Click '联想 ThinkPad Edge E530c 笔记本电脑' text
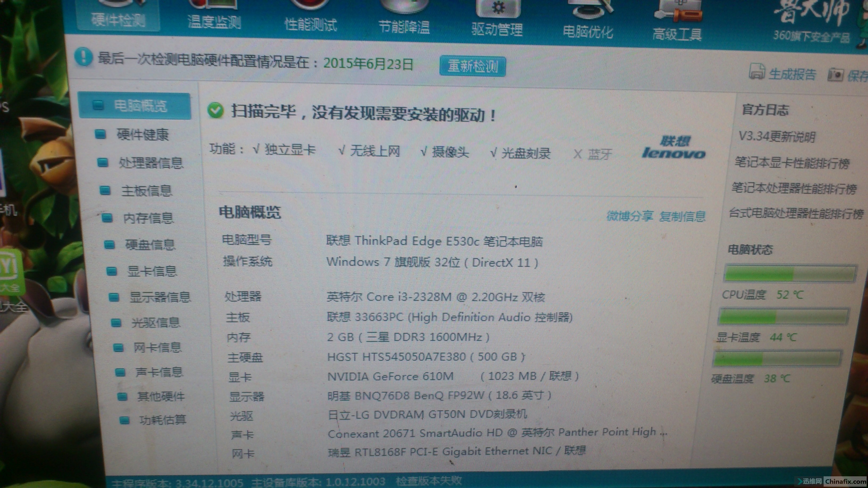The image size is (868, 488). (434, 241)
